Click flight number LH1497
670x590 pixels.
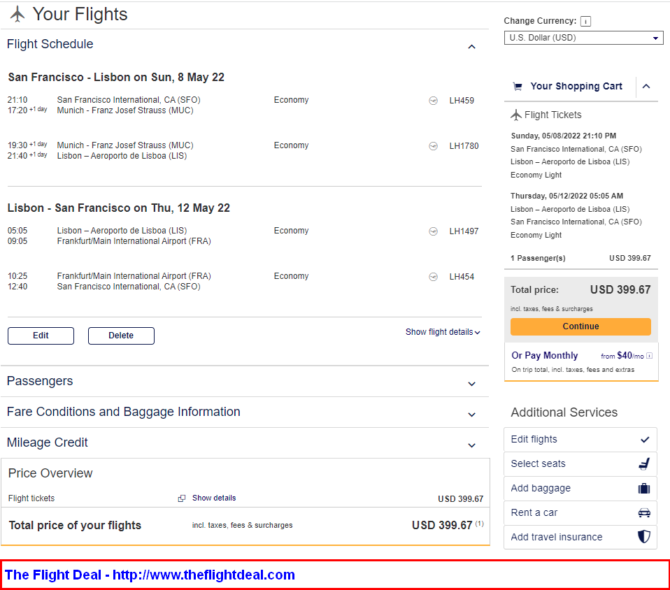[x=464, y=232]
